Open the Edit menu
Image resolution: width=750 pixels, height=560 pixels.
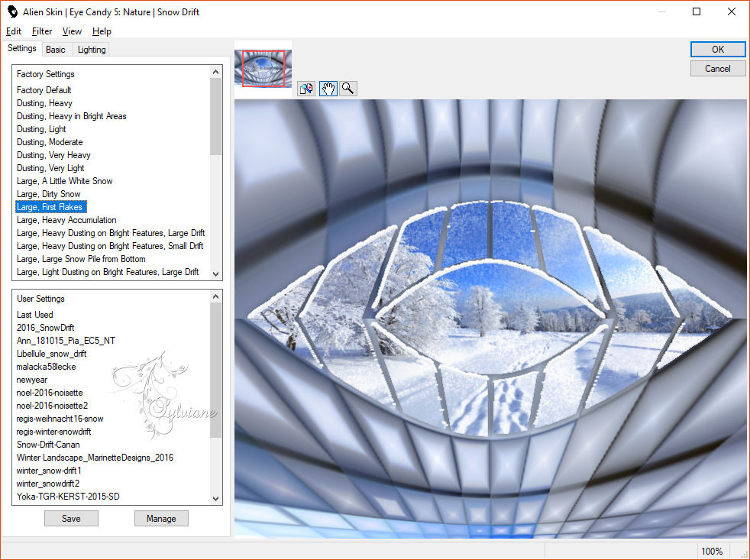pyautogui.click(x=14, y=31)
